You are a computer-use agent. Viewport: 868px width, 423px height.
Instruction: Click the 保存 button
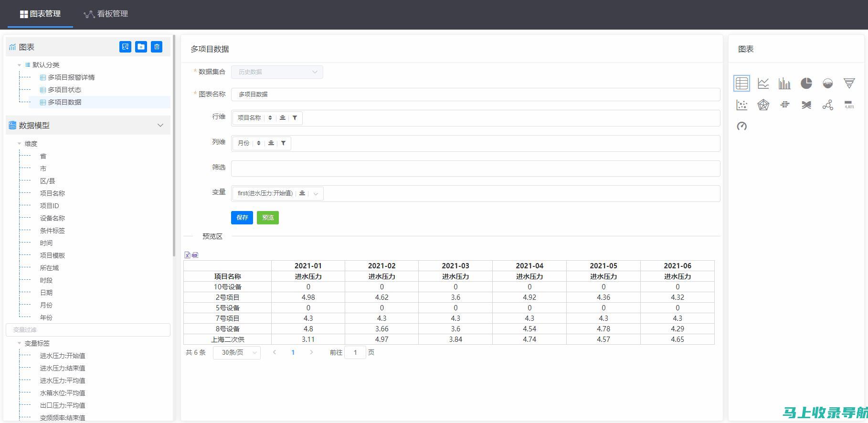[242, 218]
